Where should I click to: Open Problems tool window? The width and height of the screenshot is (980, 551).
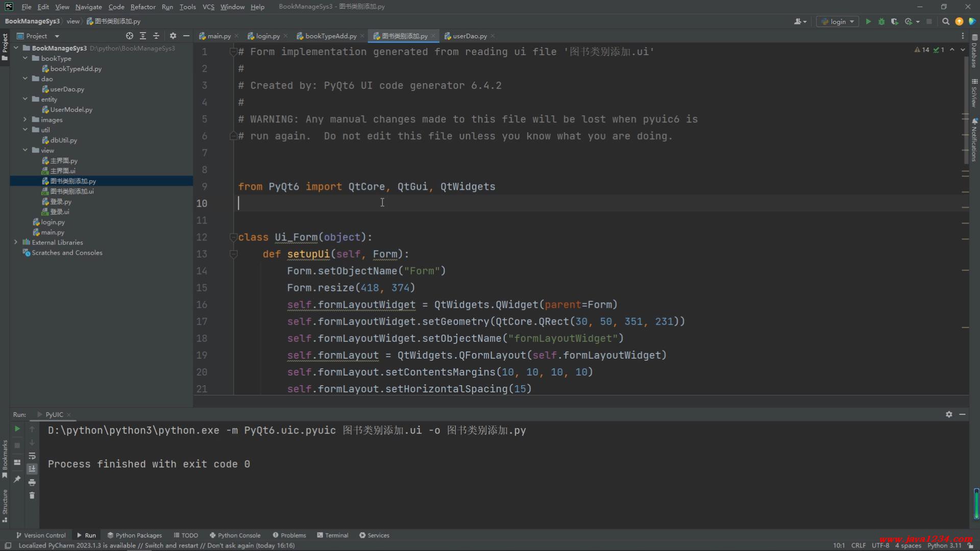point(289,535)
